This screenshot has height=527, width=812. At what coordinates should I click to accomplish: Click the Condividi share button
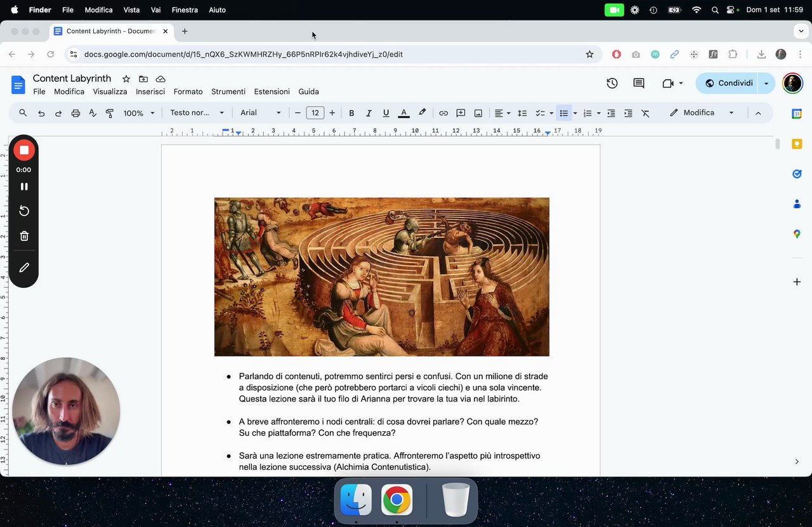pyautogui.click(x=728, y=83)
